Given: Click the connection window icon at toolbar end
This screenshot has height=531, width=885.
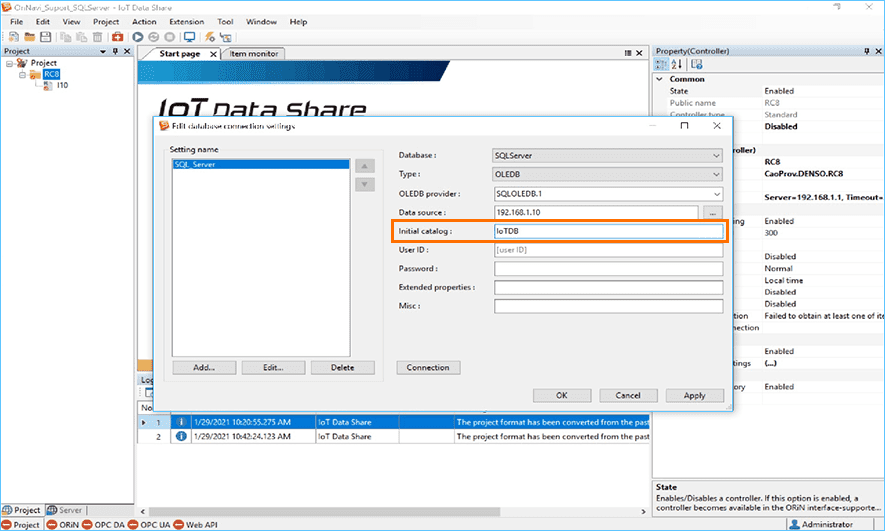Looking at the screenshot, I should click(x=226, y=37).
